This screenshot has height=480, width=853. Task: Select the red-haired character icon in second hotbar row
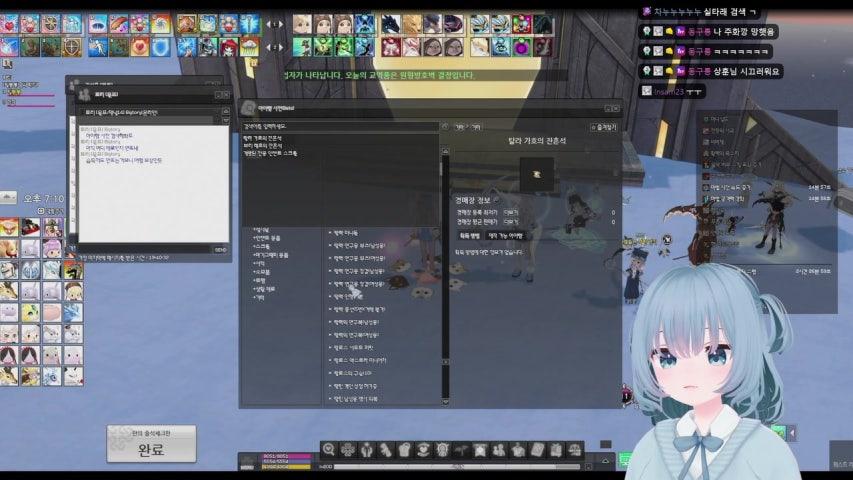tap(228, 47)
